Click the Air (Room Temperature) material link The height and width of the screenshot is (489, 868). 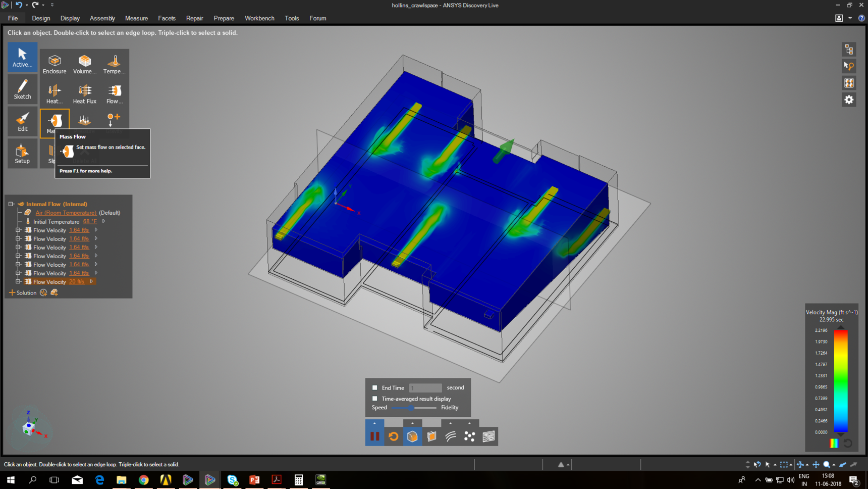66,213
